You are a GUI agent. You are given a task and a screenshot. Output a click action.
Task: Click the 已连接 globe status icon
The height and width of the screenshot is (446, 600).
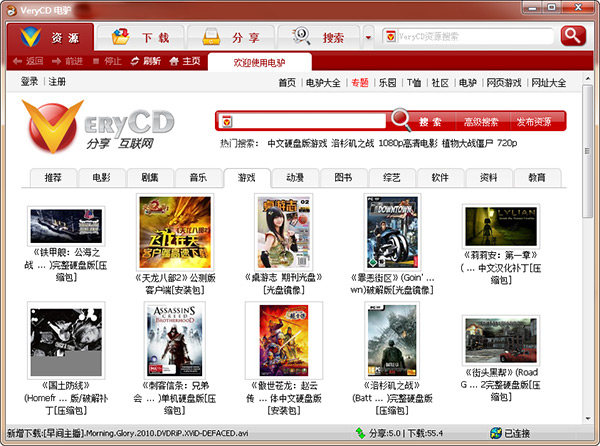pyautogui.click(x=496, y=433)
